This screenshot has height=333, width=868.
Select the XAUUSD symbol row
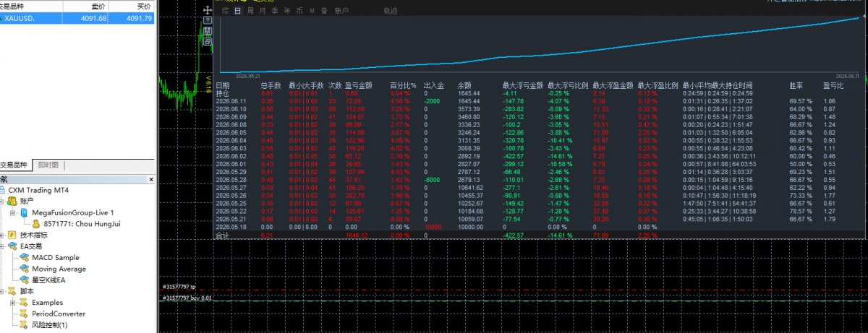coord(78,18)
